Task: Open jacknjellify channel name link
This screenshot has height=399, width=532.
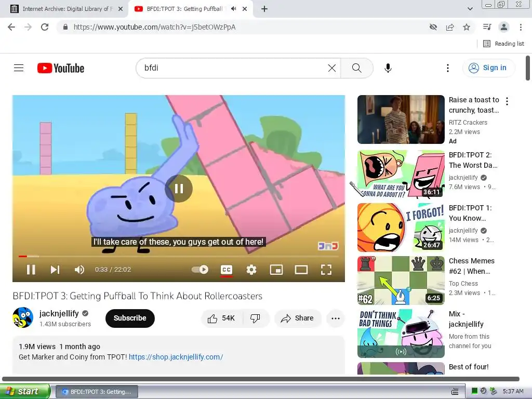Action: [59, 313]
